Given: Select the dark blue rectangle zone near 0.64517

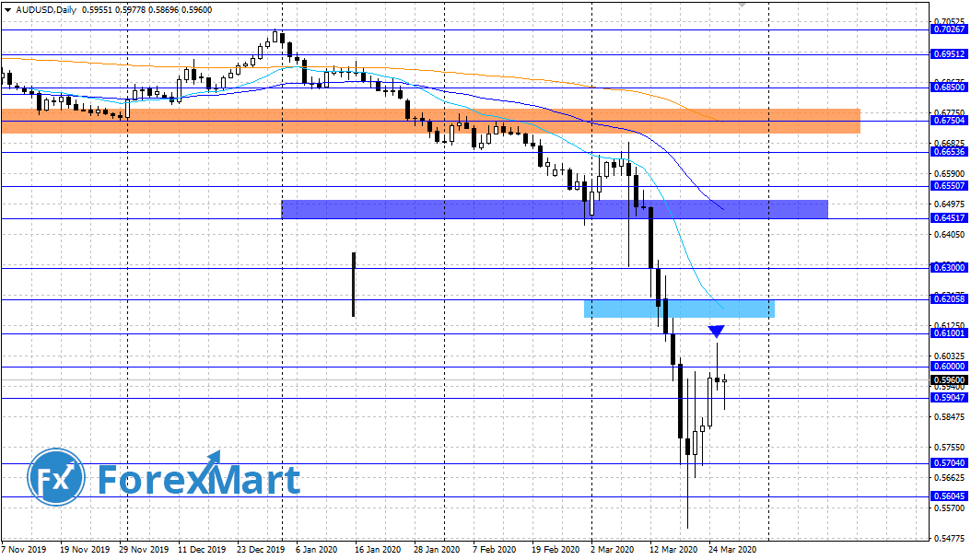Looking at the screenshot, I should click(555, 209).
